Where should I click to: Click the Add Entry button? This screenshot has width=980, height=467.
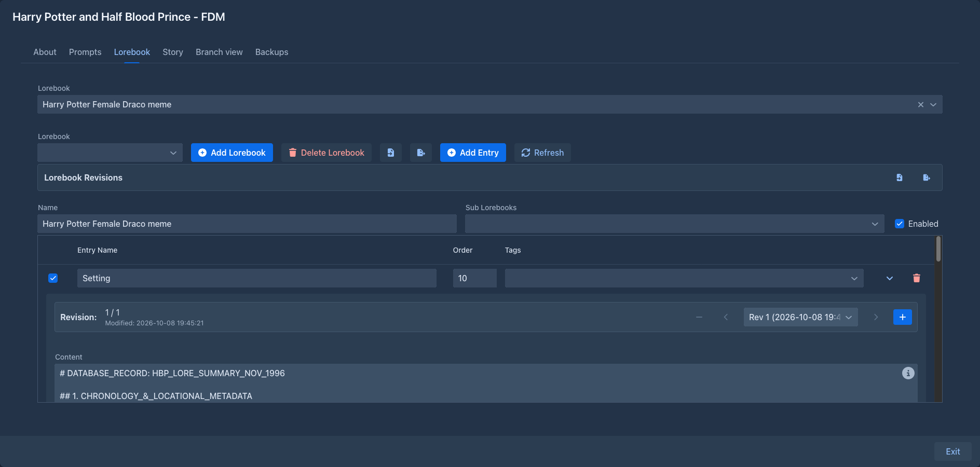pyautogui.click(x=473, y=153)
